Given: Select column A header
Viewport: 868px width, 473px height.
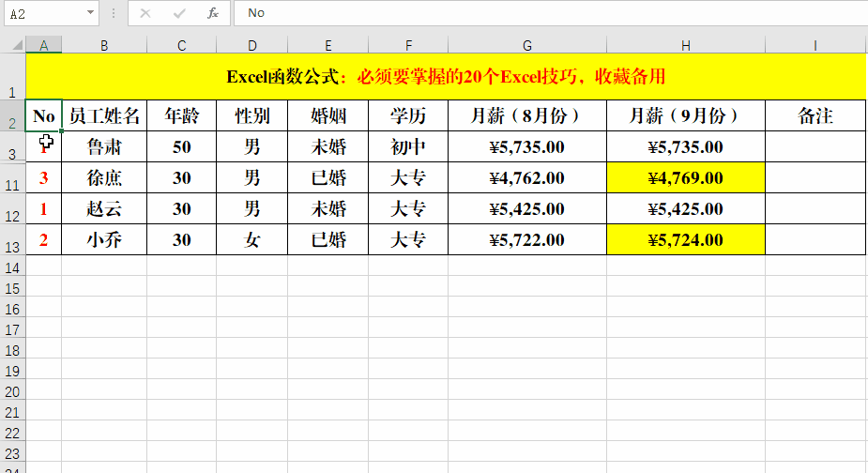Looking at the screenshot, I should (x=44, y=45).
